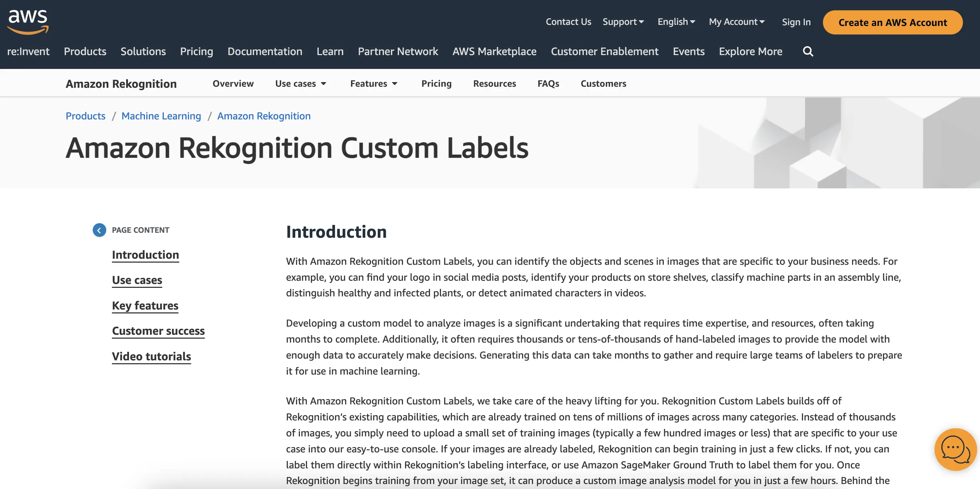Select the FAQs tab
980x489 pixels.
tap(548, 82)
